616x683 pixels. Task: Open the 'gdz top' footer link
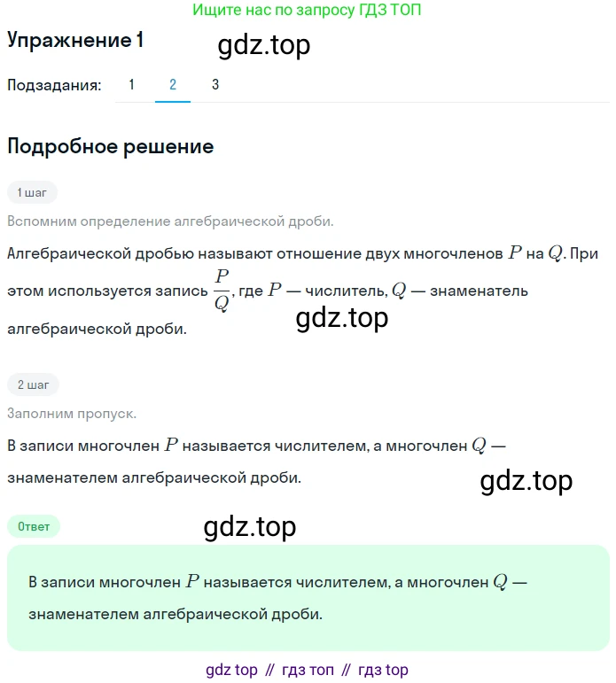[x=231, y=670]
